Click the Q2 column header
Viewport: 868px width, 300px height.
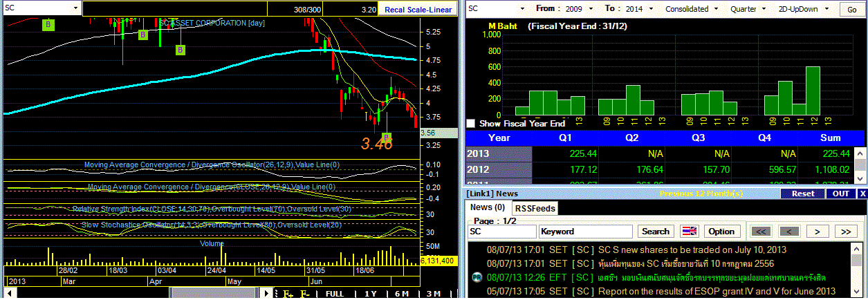pyautogui.click(x=630, y=138)
